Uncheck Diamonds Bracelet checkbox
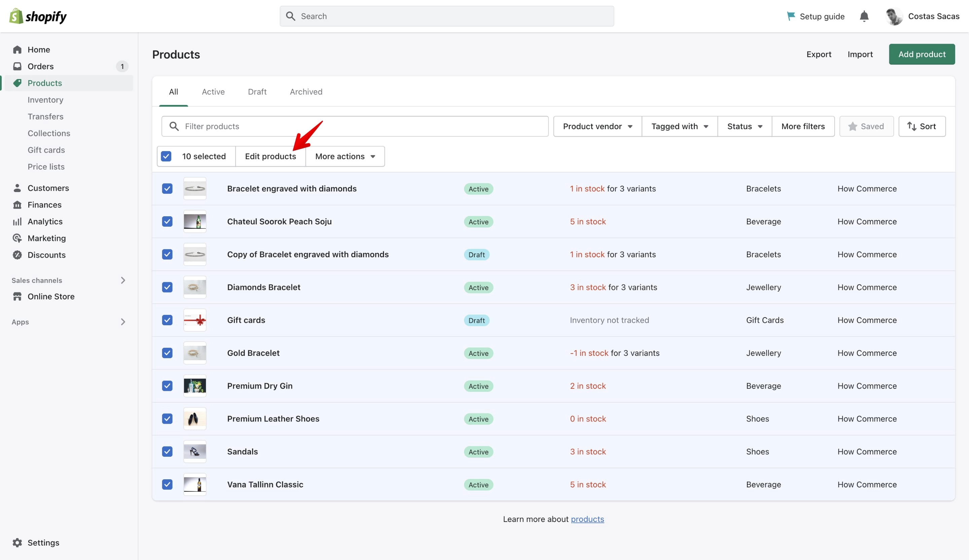Viewport: 969px width, 560px height. [167, 287]
